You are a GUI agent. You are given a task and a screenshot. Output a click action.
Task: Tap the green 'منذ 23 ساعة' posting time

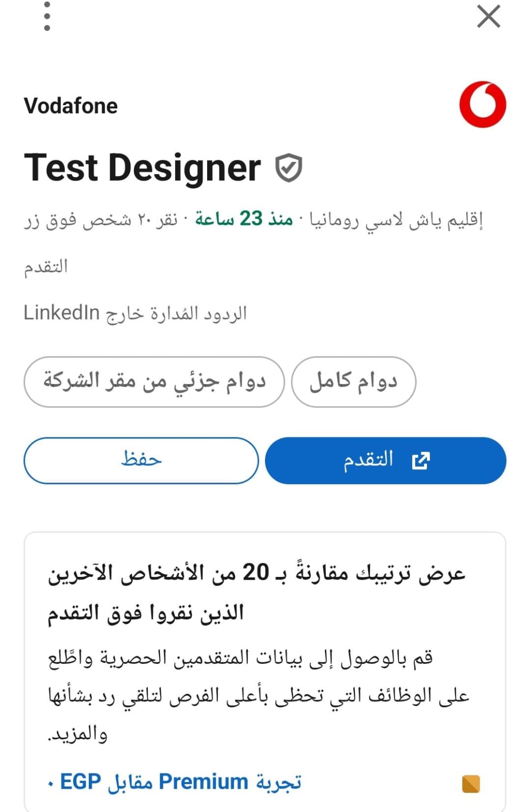point(244,219)
